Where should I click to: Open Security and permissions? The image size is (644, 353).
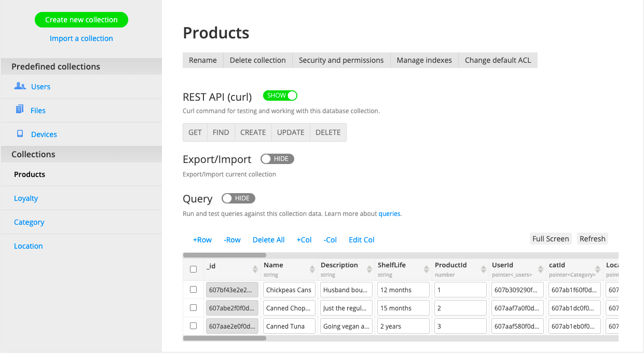click(341, 60)
